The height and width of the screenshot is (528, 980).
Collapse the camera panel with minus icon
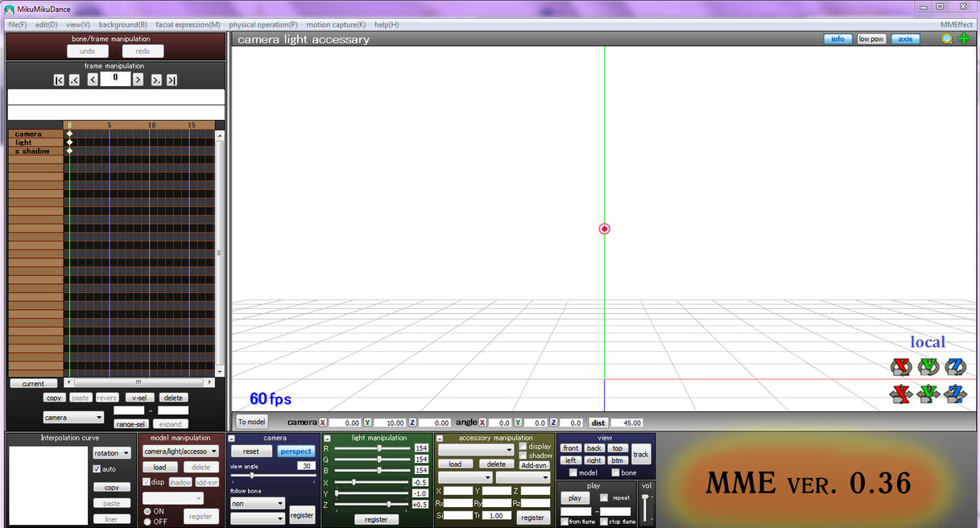[x=232, y=439]
